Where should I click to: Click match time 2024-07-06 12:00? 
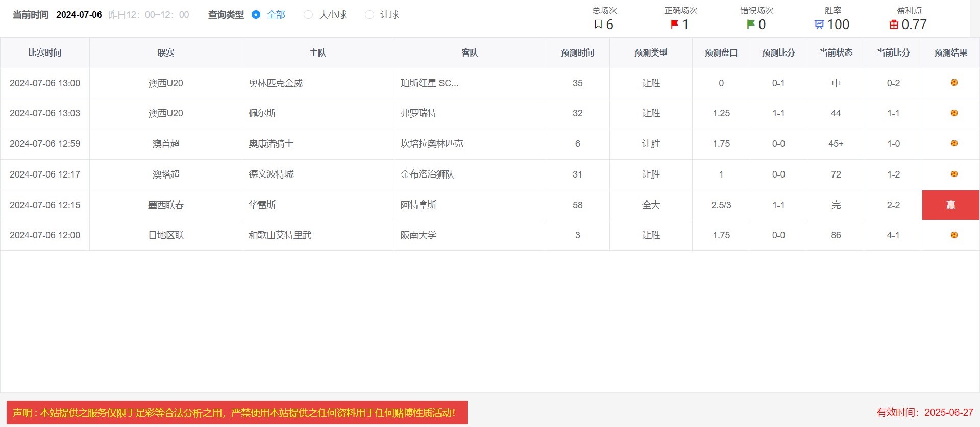coord(45,235)
